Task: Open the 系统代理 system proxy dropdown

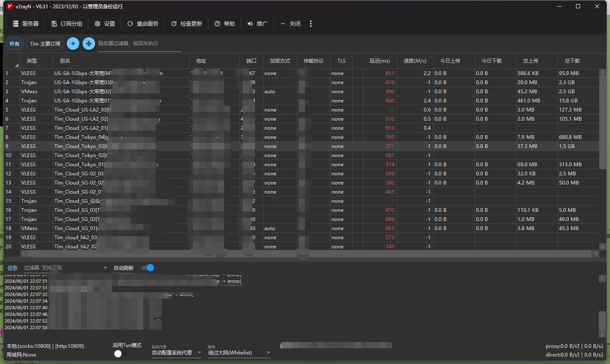Action: pos(176,353)
